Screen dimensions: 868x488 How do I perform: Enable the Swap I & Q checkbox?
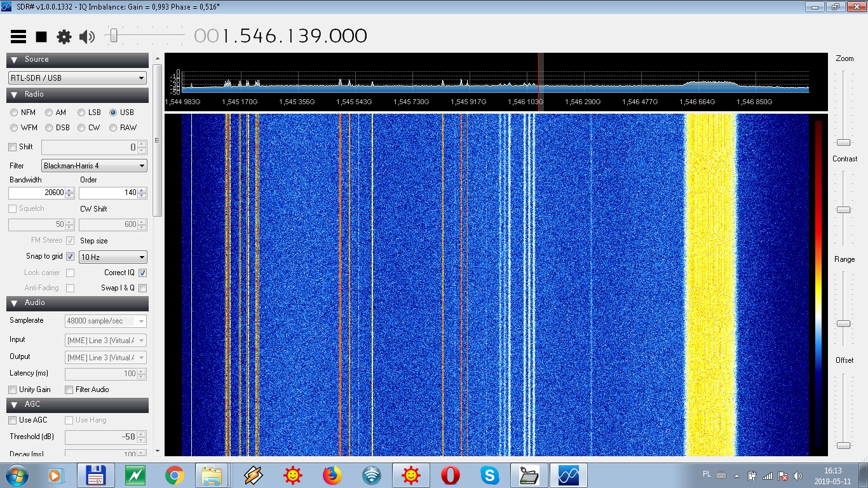point(142,288)
